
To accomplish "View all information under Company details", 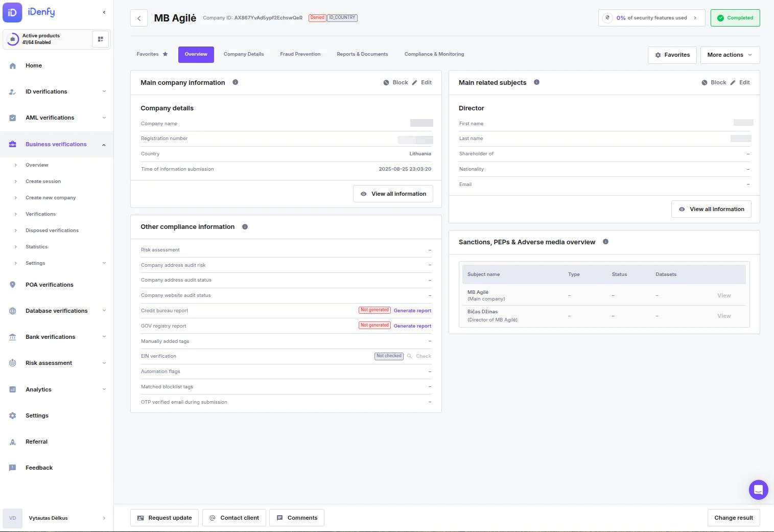I will pos(393,194).
